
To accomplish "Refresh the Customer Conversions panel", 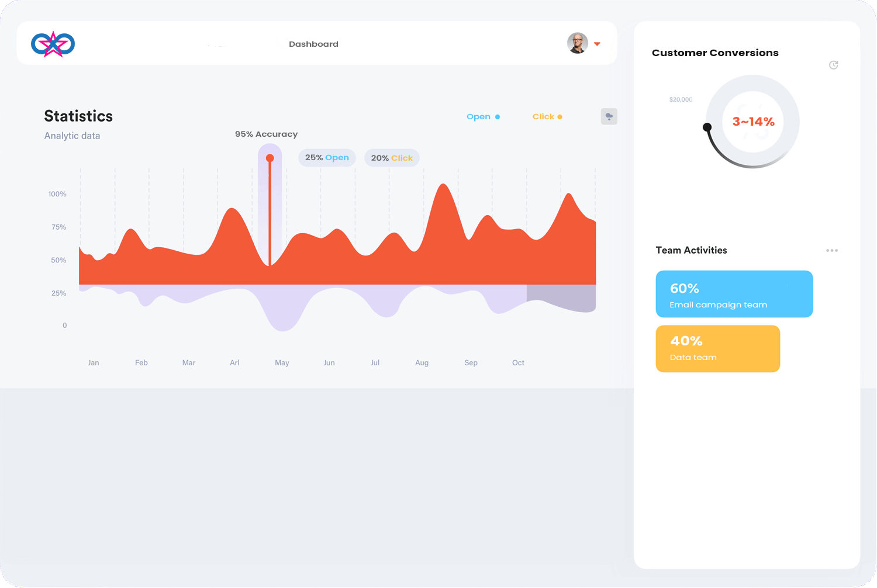I will click(x=833, y=65).
